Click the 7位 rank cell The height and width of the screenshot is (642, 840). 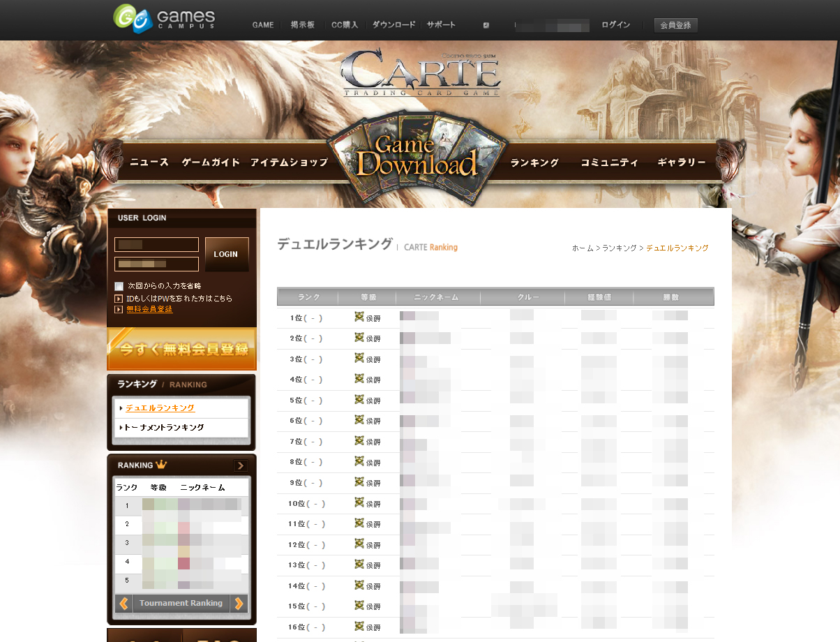(306, 442)
